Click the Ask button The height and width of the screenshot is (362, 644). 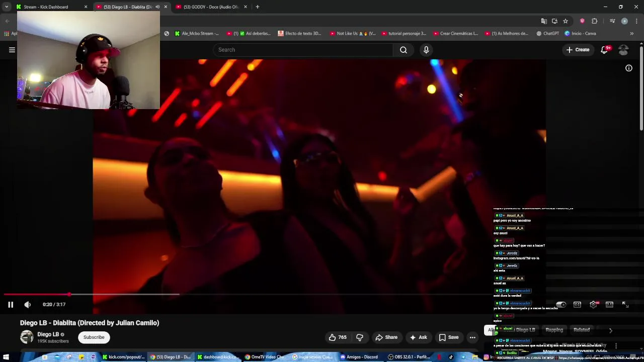[x=418, y=337]
